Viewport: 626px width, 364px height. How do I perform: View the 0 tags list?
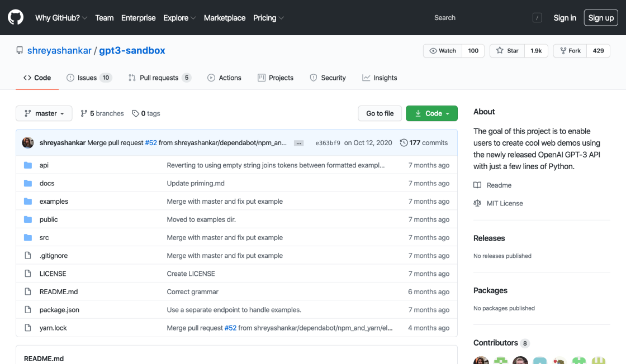(146, 113)
